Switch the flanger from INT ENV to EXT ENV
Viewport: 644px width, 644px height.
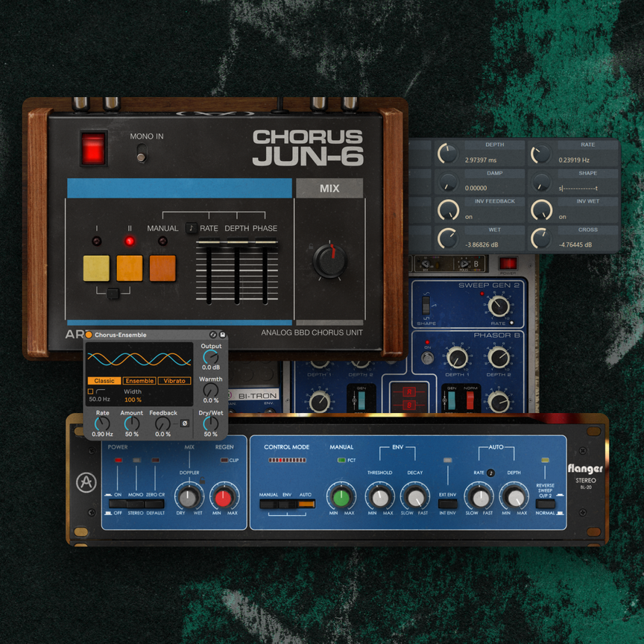coord(446,501)
